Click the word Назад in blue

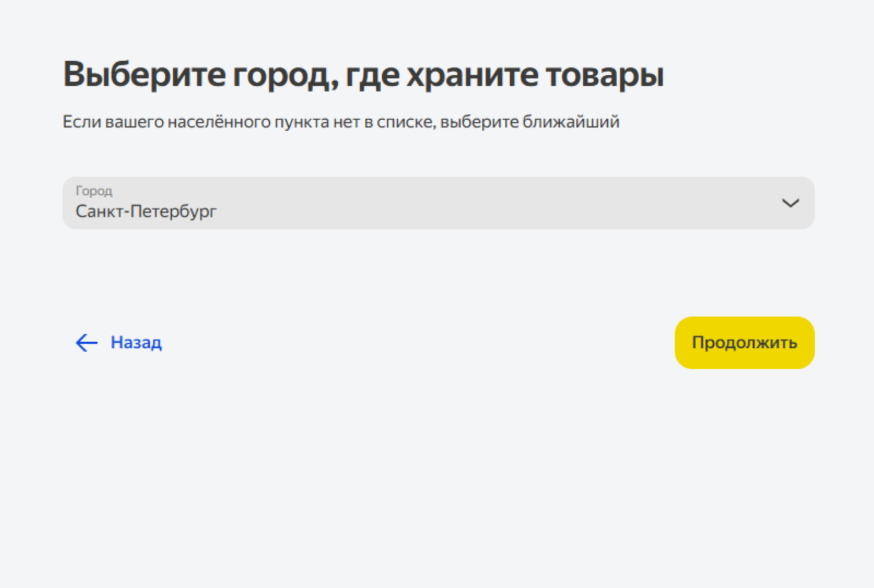point(136,342)
